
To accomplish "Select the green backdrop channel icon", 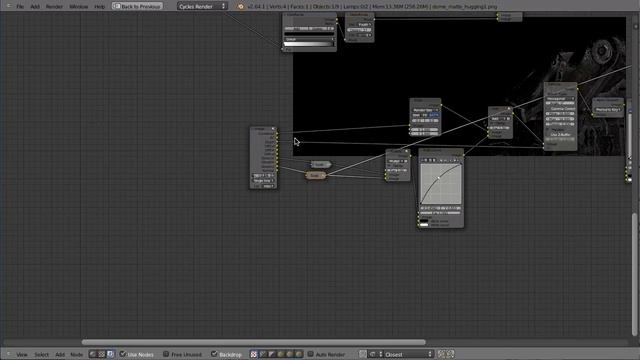I will tap(289, 354).
